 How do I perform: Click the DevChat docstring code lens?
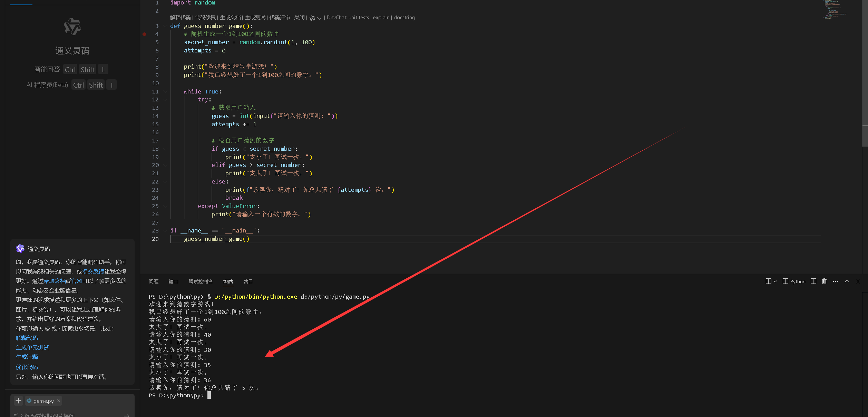(404, 18)
